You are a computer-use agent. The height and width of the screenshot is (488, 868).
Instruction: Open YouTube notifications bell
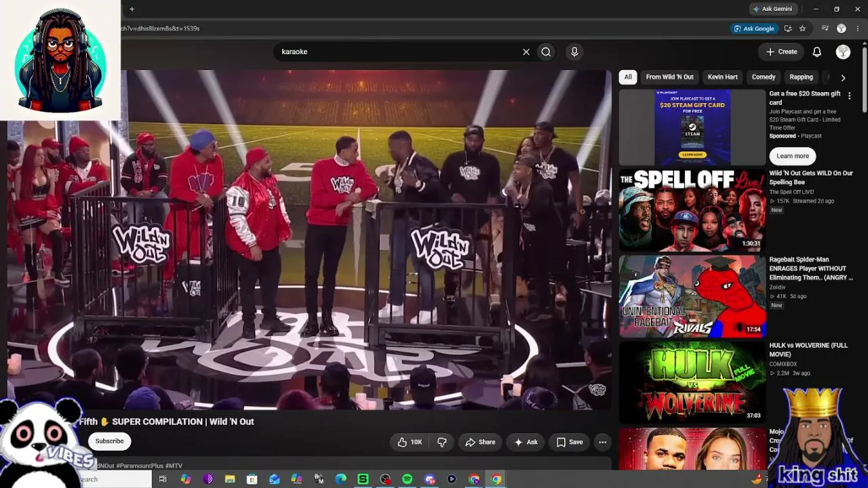pos(817,52)
